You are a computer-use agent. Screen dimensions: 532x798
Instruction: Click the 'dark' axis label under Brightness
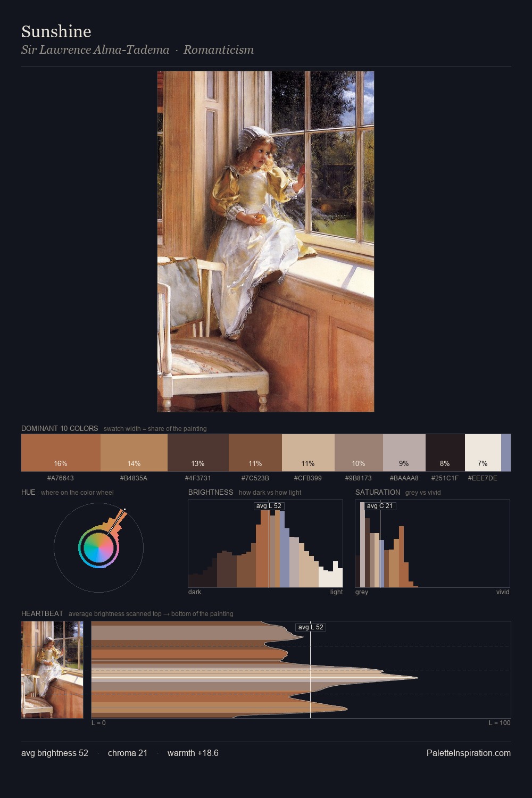(x=195, y=592)
